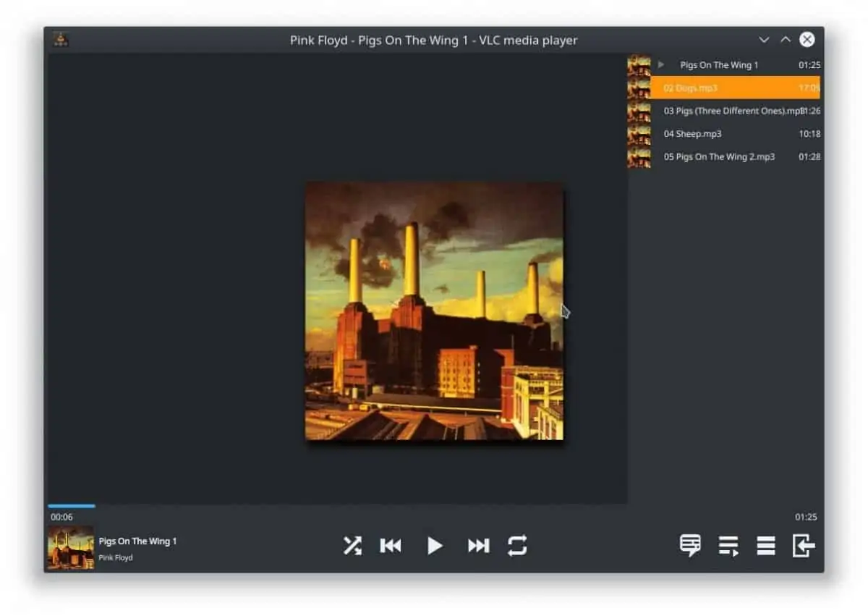Click the VLC cone icon in titlebar
Viewport: 868px width, 616px height.
(x=61, y=40)
